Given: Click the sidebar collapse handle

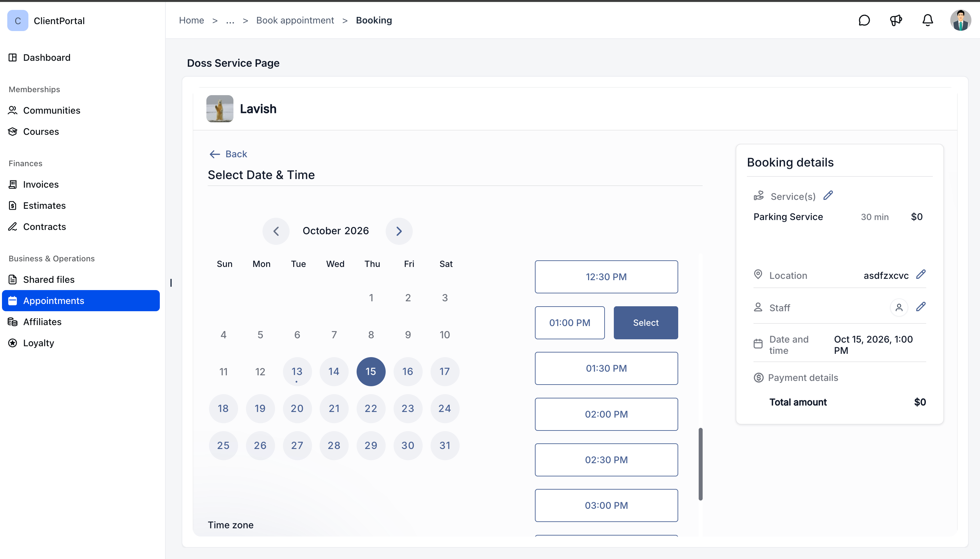Looking at the screenshot, I should click(x=171, y=283).
